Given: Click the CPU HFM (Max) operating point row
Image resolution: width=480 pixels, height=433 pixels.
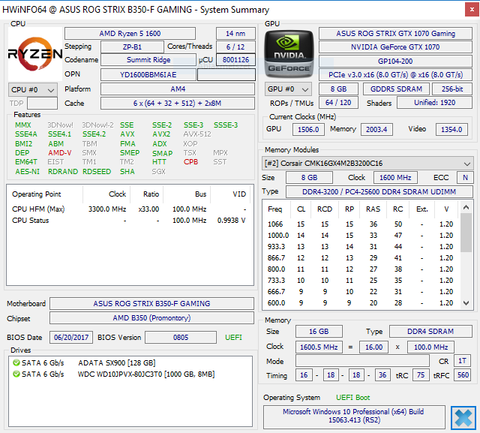Looking at the screenshot, I should pos(129,209).
